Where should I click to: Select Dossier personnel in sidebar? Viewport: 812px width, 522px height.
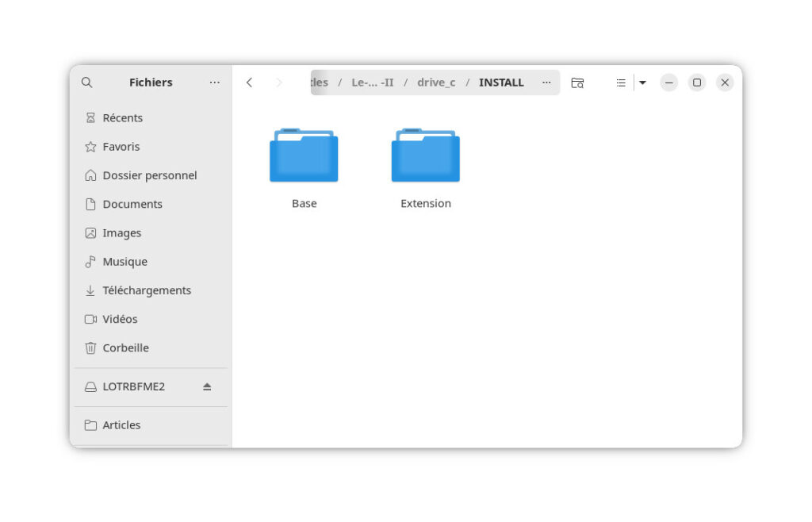pos(149,175)
